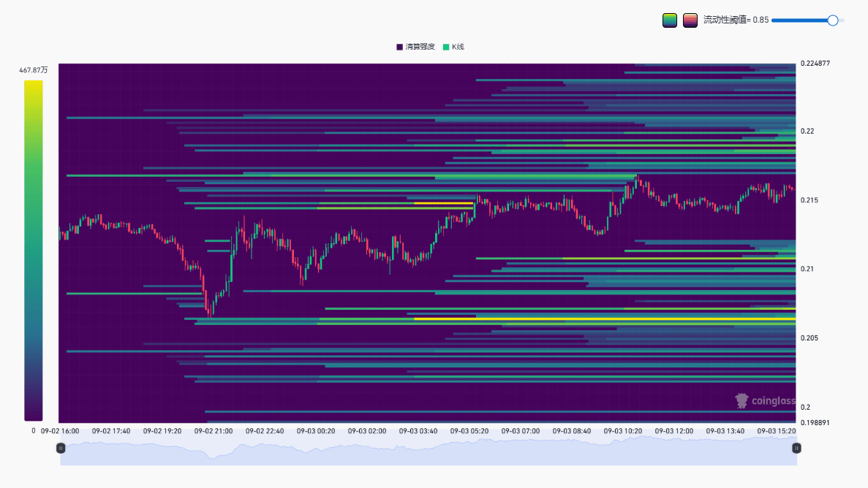
Task: Click the 09-03 02:00 time axis label
Action: coord(367,431)
